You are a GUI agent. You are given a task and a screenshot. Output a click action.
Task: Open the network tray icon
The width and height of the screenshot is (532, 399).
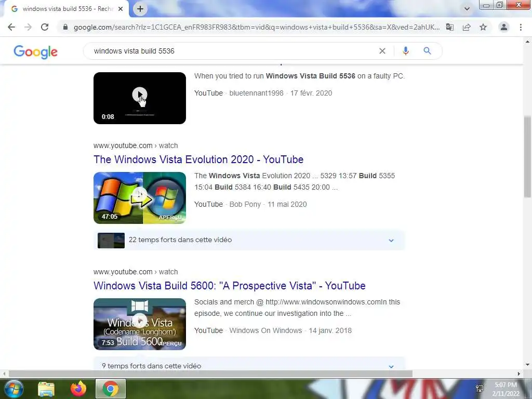(x=480, y=389)
